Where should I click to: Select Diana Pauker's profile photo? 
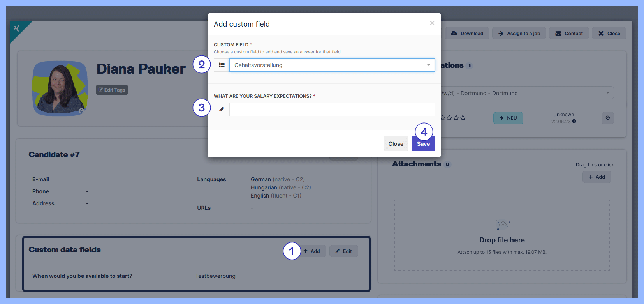tap(60, 88)
